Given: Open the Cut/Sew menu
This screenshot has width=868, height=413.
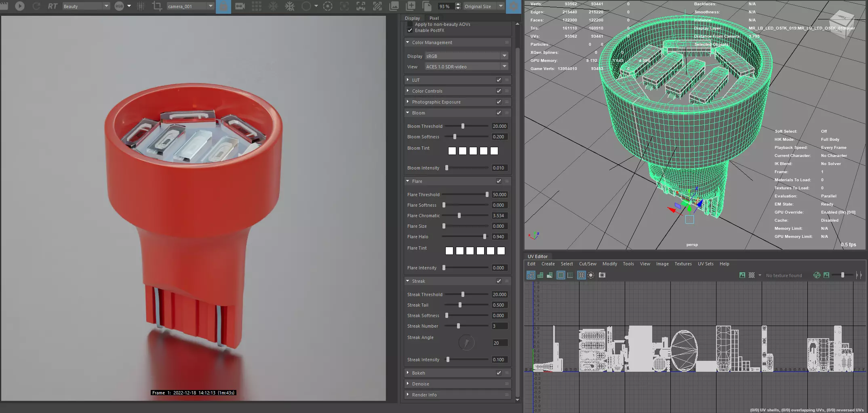Looking at the screenshot, I should (588, 264).
